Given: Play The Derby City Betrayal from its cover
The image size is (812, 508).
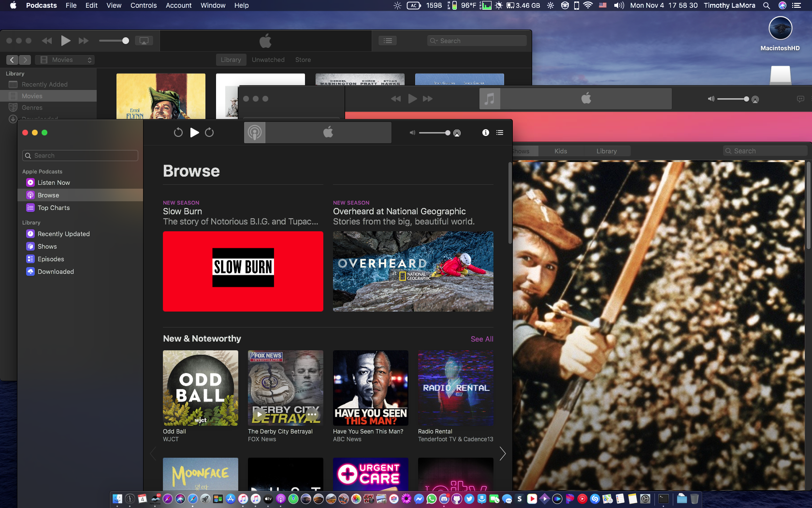Looking at the screenshot, I should point(260,414).
